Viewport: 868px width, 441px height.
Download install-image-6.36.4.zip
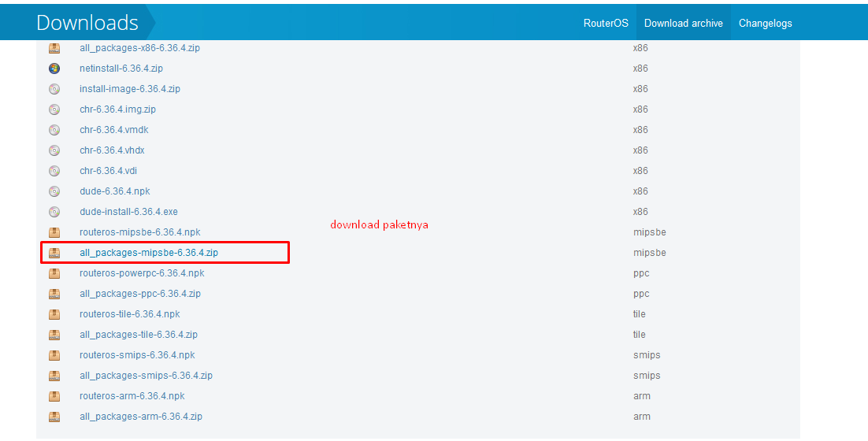coord(129,89)
